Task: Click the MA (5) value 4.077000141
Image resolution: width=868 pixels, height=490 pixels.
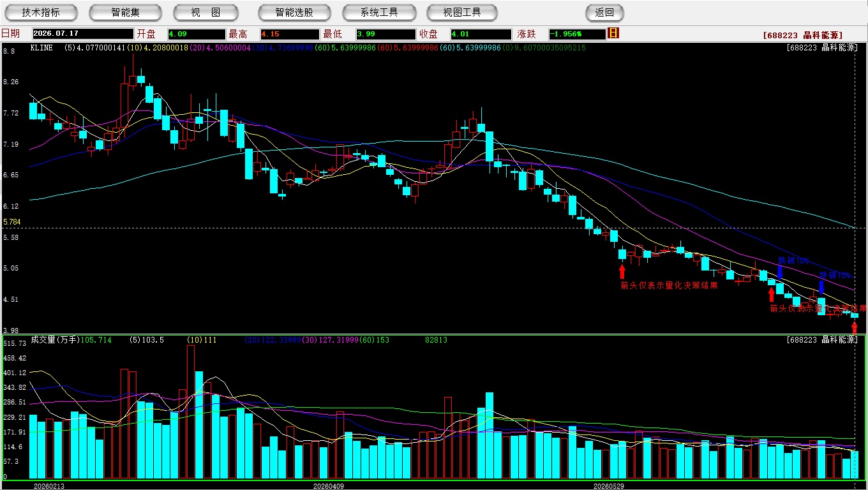Action: click(95, 47)
